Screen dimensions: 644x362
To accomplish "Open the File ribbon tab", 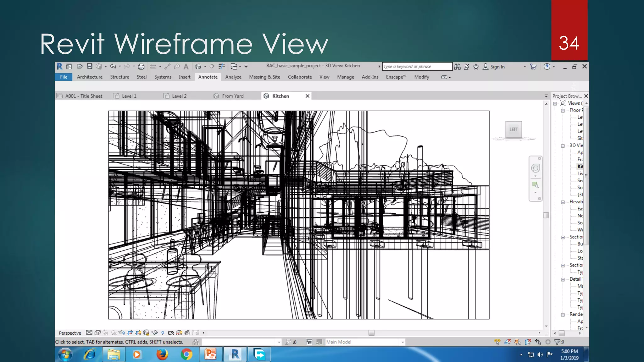I will pos(64,77).
